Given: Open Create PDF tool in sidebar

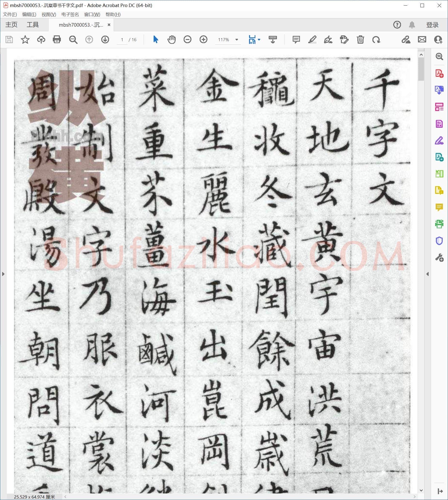Looking at the screenshot, I should (439, 73).
